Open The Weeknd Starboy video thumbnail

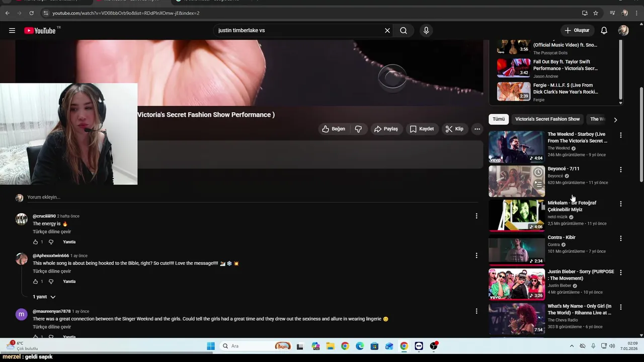pyautogui.click(x=517, y=147)
